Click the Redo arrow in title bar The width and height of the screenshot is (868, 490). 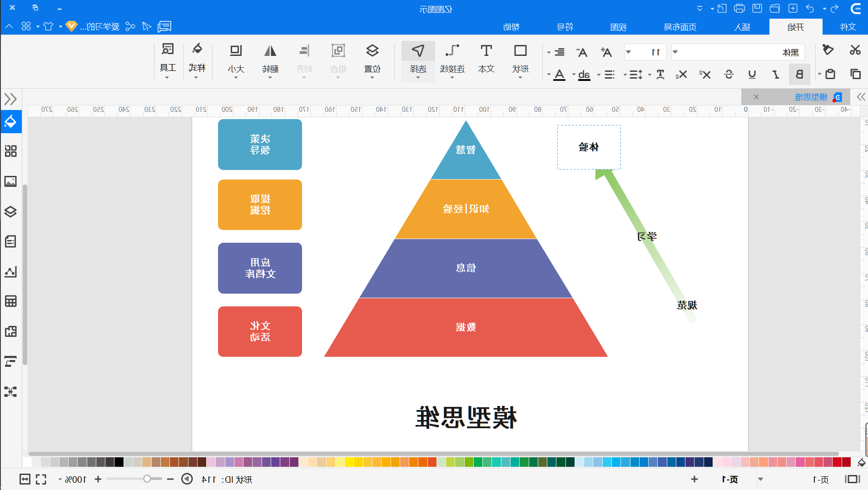point(834,8)
